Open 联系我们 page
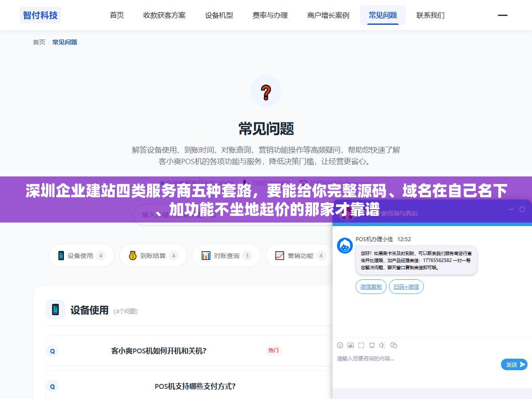Image resolution: width=532 pixels, height=399 pixels. [430, 15]
